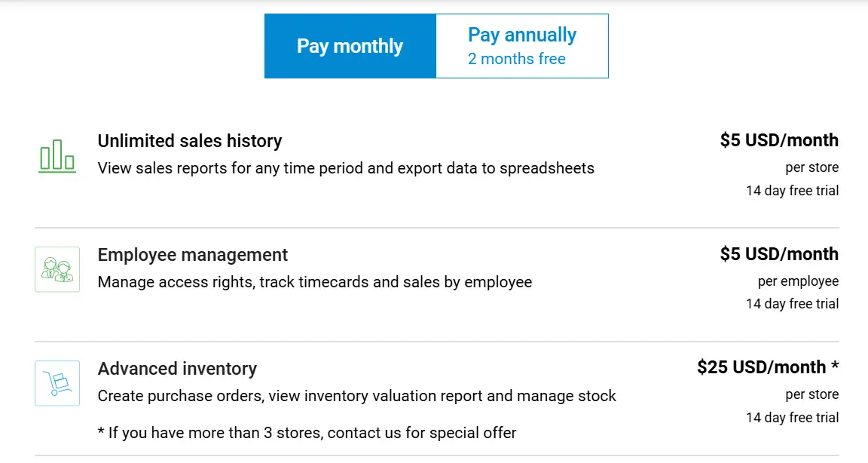Click the bar chart sales history icon

(57, 156)
